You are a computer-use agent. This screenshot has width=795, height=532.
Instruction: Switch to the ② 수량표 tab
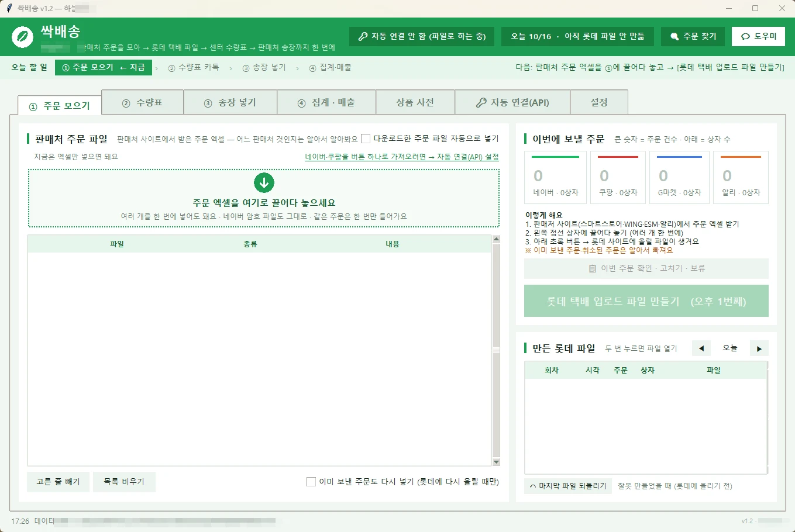pos(142,102)
